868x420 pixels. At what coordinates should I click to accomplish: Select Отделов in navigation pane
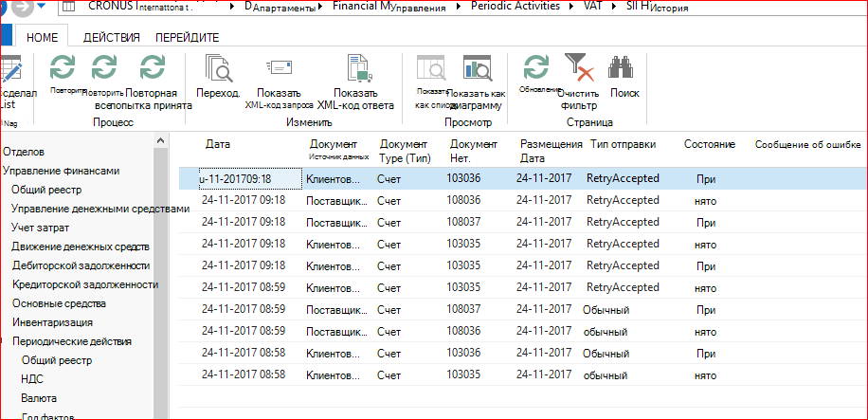(x=24, y=152)
